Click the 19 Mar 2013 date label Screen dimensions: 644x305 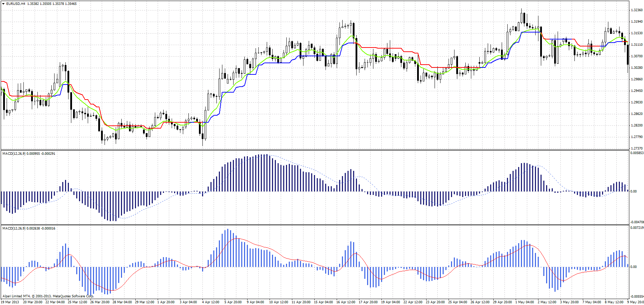[x=10, y=302]
